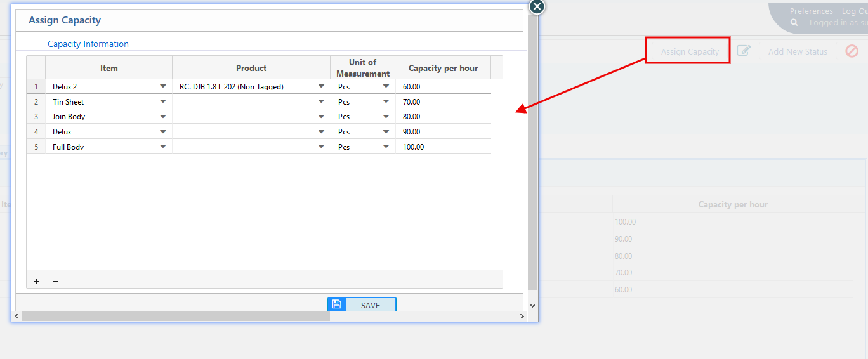Open Item dropdown for Join Body
Image resolution: width=868 pixels, height=359 pixels.
pyautogui.click(x=163, y=117)
